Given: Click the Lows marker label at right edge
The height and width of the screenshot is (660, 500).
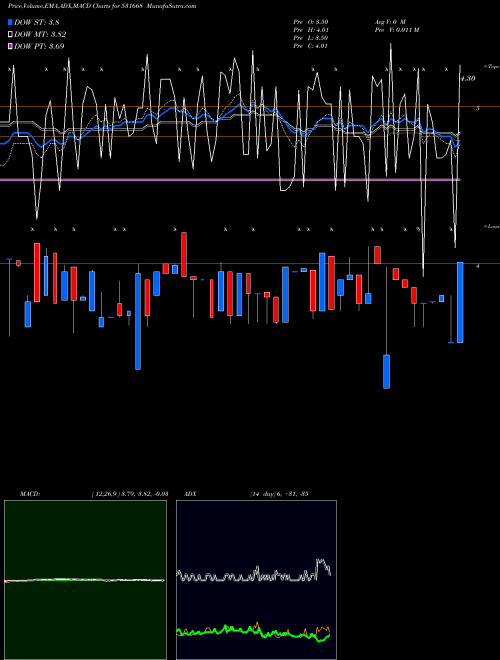Looking at the screenshot, I should (x=492, y=226).
